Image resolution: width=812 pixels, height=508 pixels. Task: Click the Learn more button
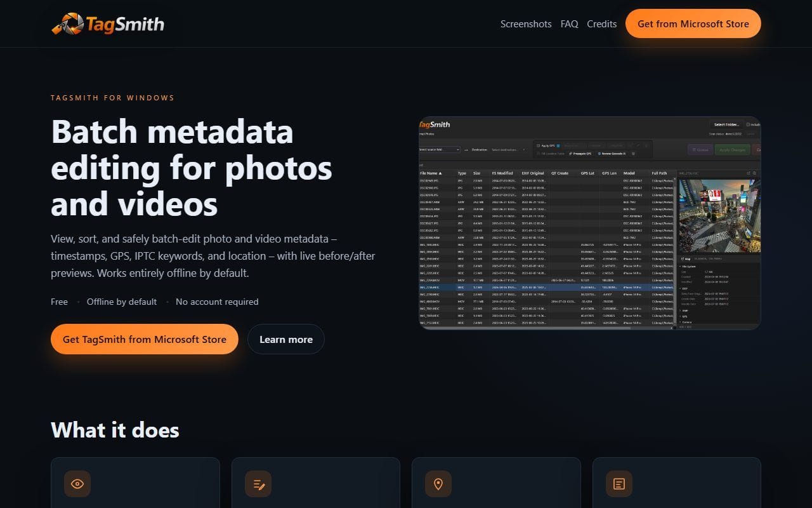286,339
